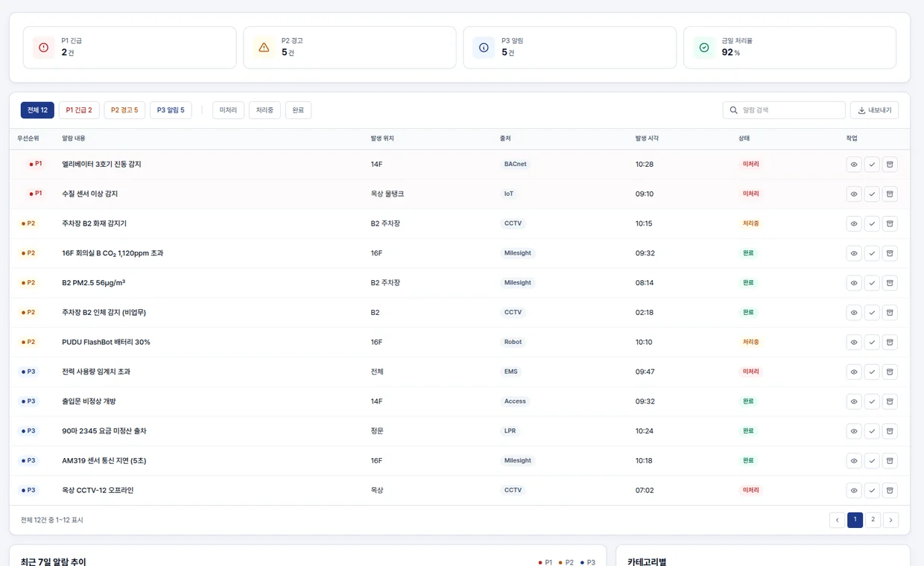Mark 90마 2345 요금 미정산 as done
Image resolution: width=924 pixels, height=566 pixels.
point(872,431)
